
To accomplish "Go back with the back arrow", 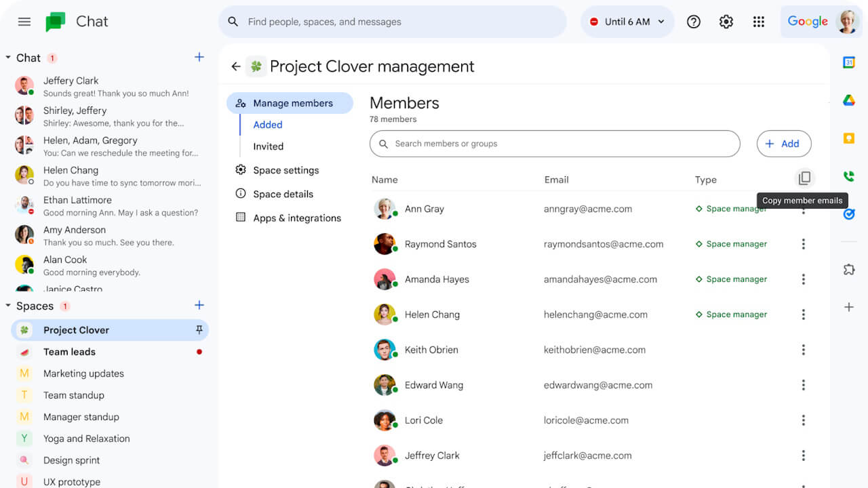I will 235,66.
